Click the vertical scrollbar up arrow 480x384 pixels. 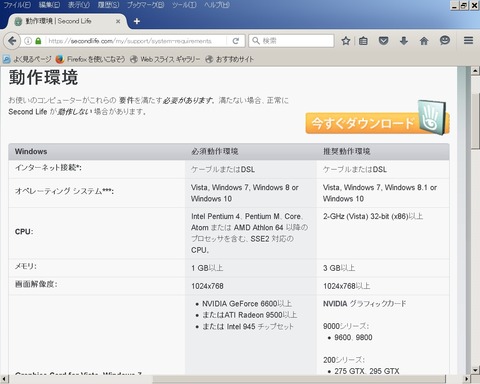click(x=475, y=71)
